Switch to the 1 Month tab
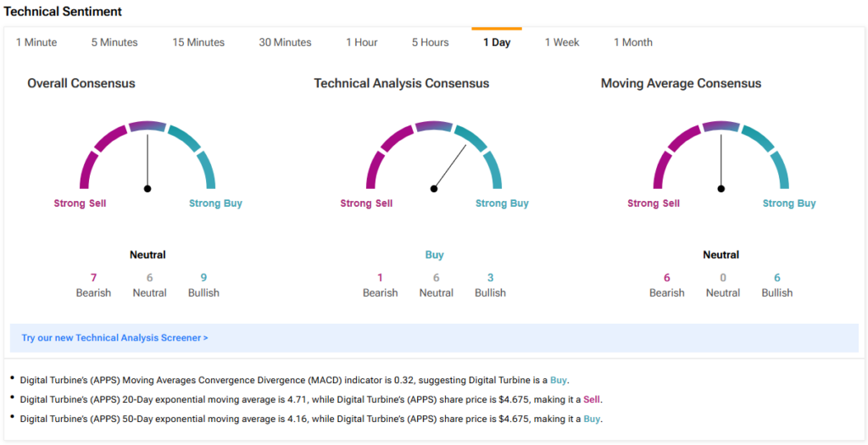The height and width of the screenshot is (445, 868). pos(632,42)
